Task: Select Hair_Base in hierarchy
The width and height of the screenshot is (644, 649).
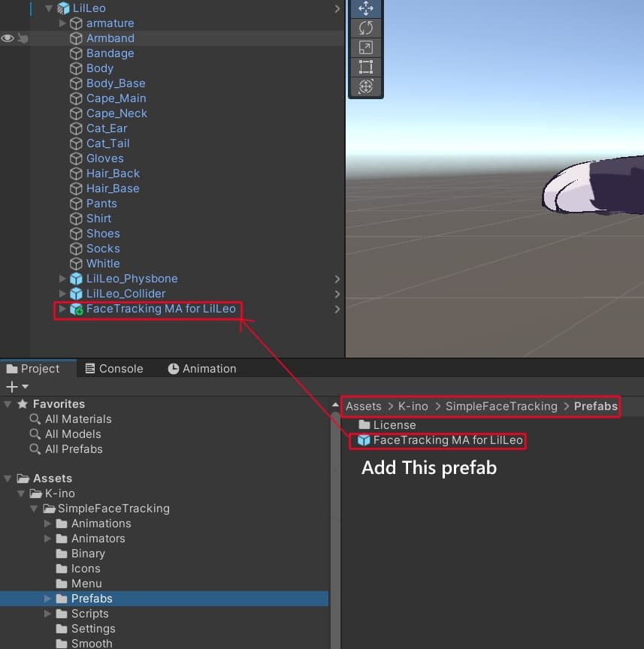Action: [x=113, y=189]
